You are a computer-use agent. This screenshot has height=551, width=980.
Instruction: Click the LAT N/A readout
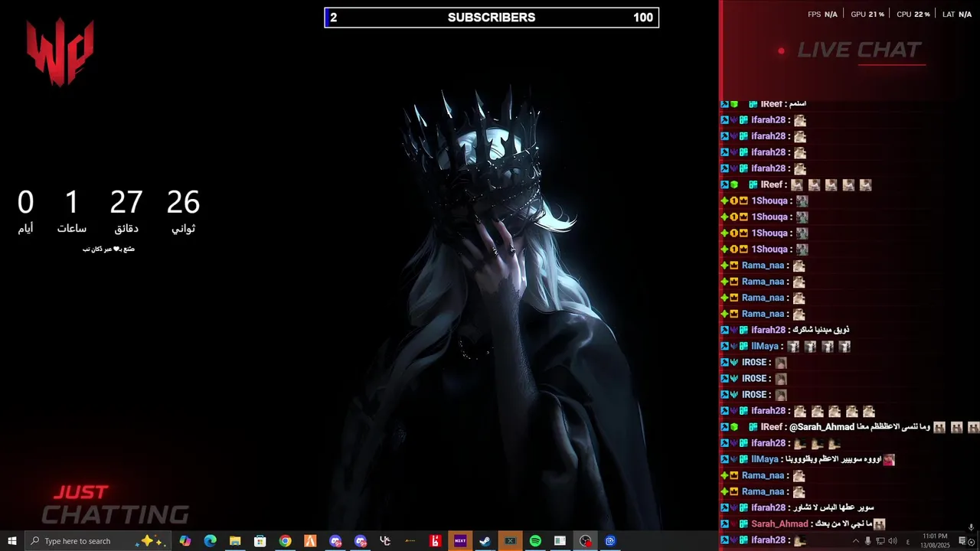[957, 15]
